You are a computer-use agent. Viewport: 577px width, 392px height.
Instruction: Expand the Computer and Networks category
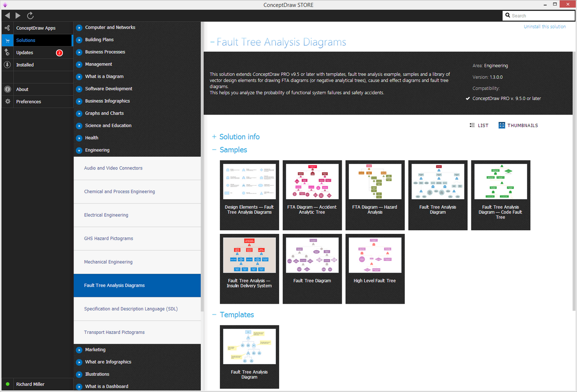point(79,27)
